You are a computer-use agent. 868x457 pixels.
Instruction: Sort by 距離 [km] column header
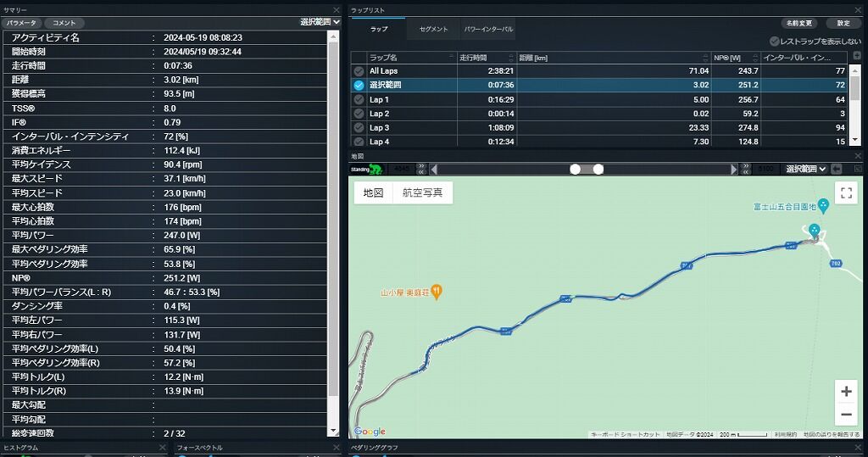[614, 58]
